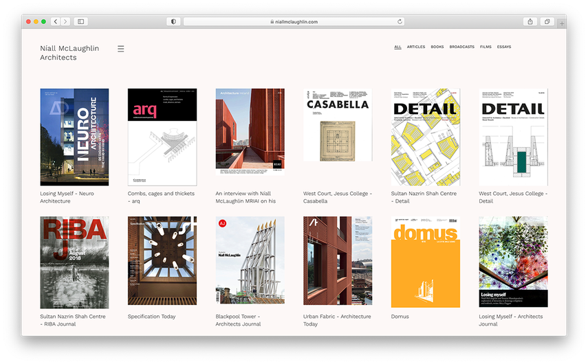Toggle the Safari sidebar button
The height and width of the screenshot is (364, 588).
pyautogui.click(x=81, y=22)
